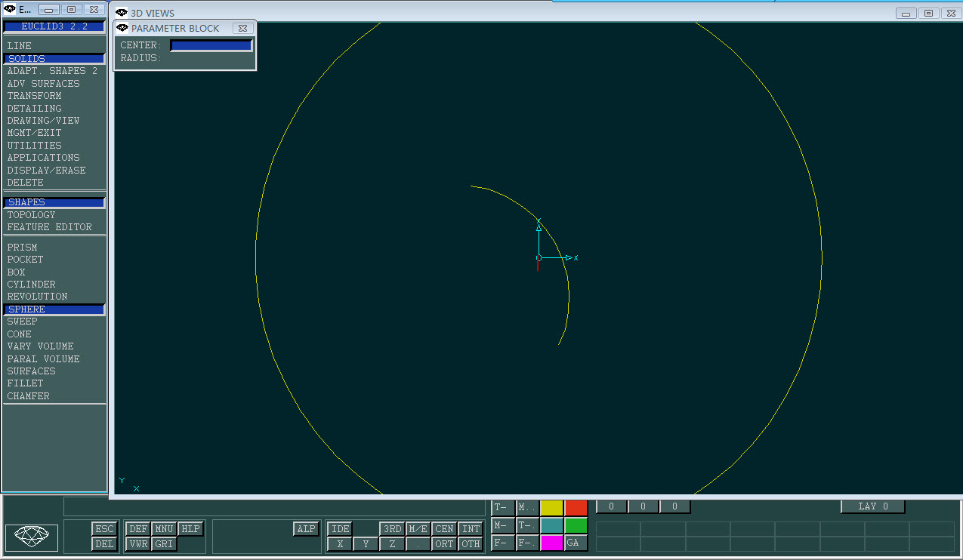
Task: Select the INT intersection button
Action: tap(471, 529)
